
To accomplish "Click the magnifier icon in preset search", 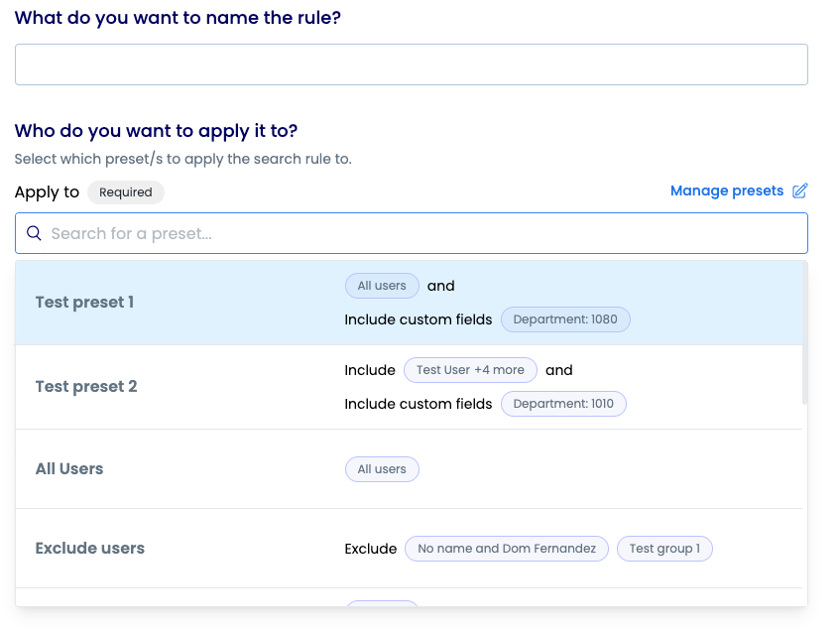I will pyautogui.click(x=35, y=233).
